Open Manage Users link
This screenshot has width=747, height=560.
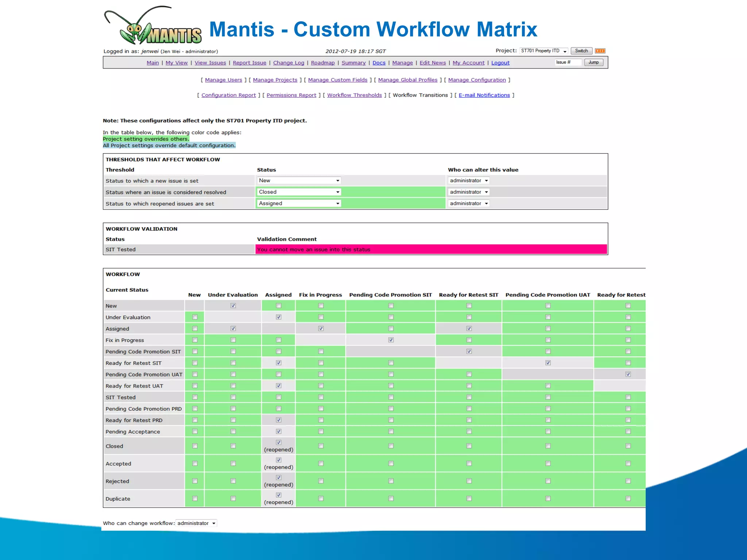pos(224,80)
